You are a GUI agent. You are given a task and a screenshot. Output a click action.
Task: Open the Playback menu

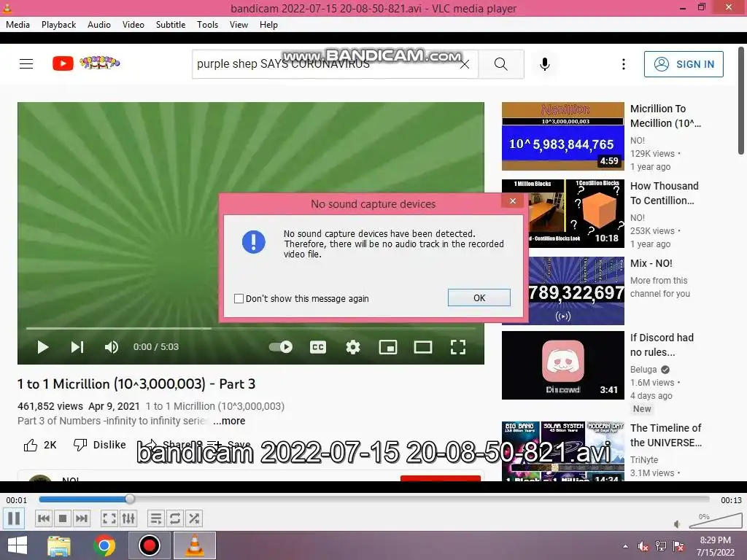tap(58, 25)
